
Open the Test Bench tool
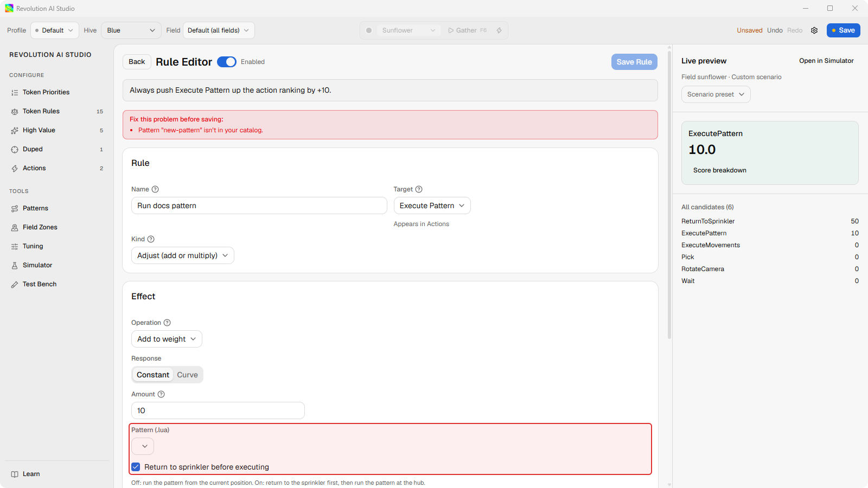[x=56, y=284]
